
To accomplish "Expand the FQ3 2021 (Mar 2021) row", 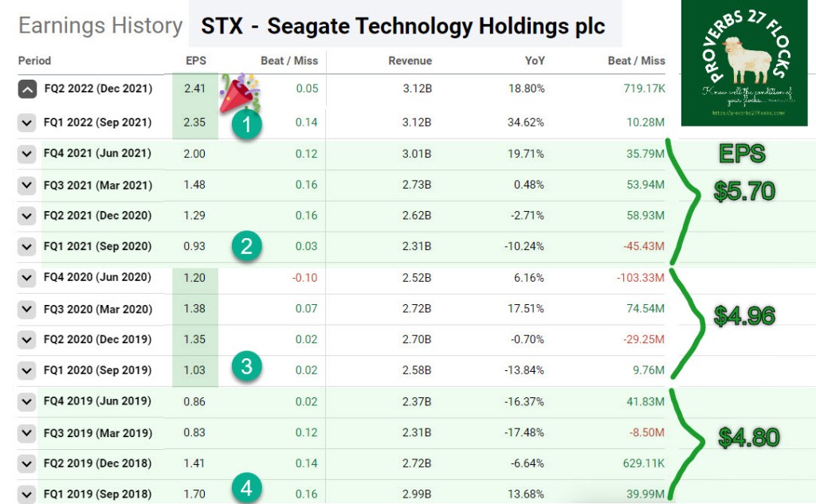I will (28, 186).
